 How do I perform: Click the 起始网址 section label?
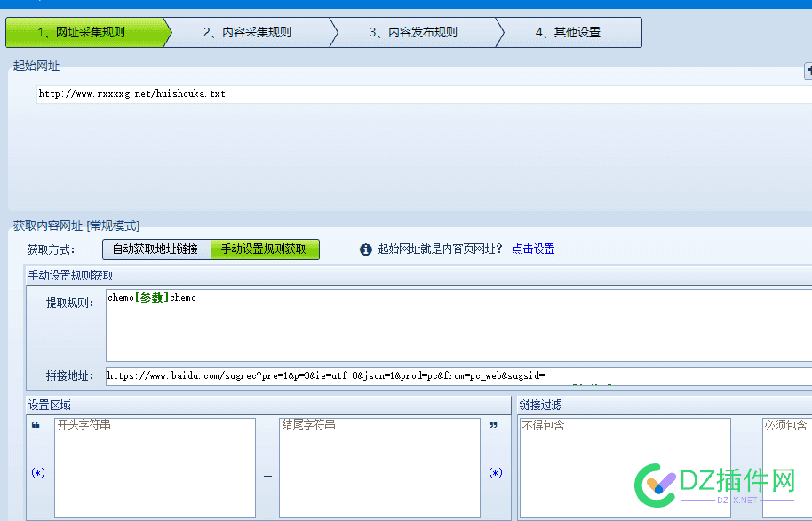[x=36, y=66]
